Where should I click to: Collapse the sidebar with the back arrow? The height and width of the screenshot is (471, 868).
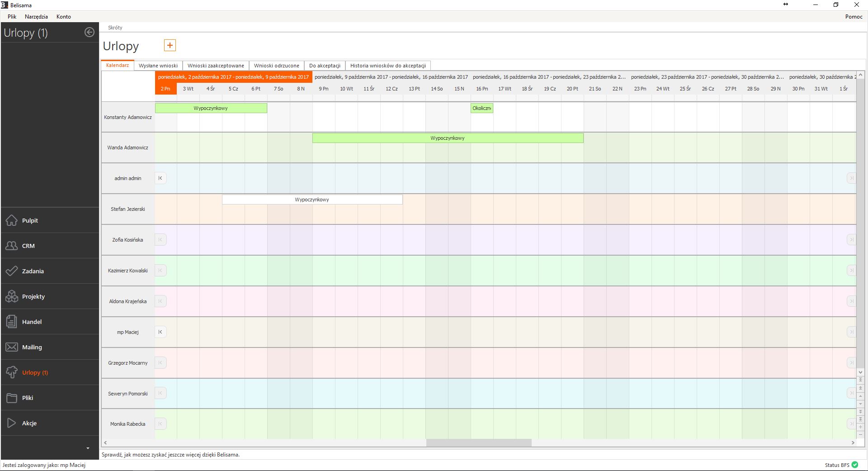pyautogui.click(x=90, y=32)
